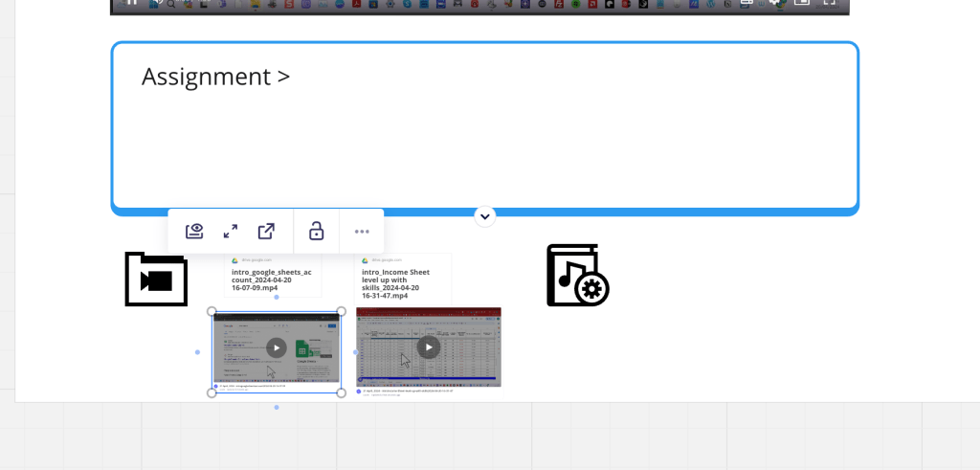
Task: Open the three-dot more options menu
Action: pyautogui.click(x=362, y=232)
